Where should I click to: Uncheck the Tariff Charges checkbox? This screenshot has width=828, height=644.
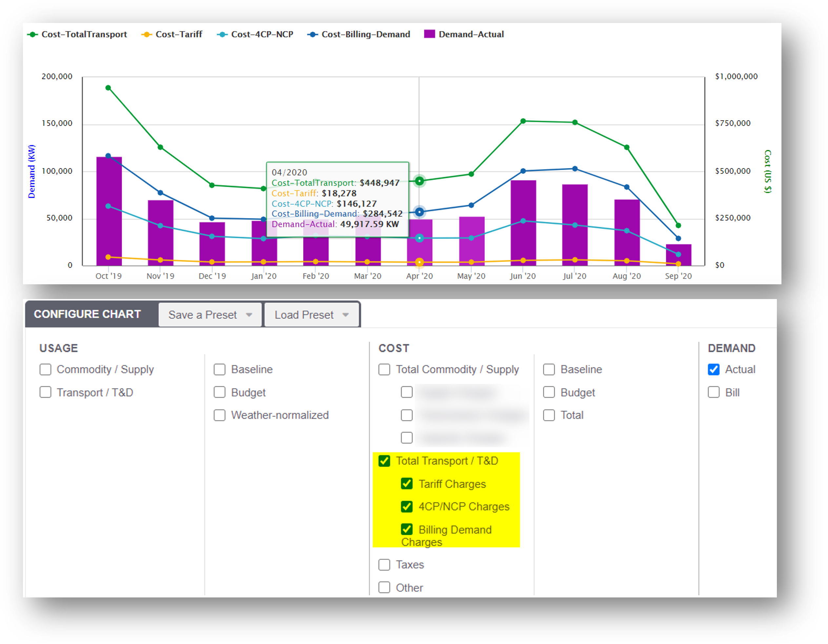(x=407, y=484)
